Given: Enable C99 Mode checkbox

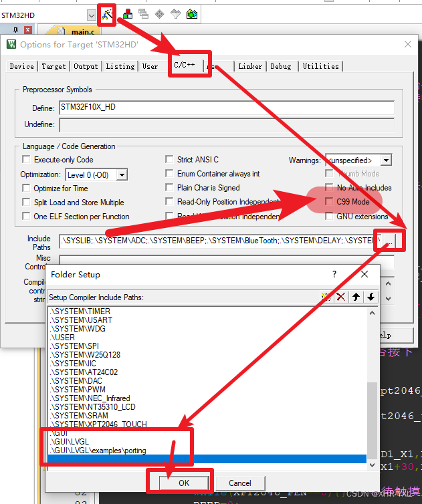Looking at the screenshot, I should [x=329, y=202].
